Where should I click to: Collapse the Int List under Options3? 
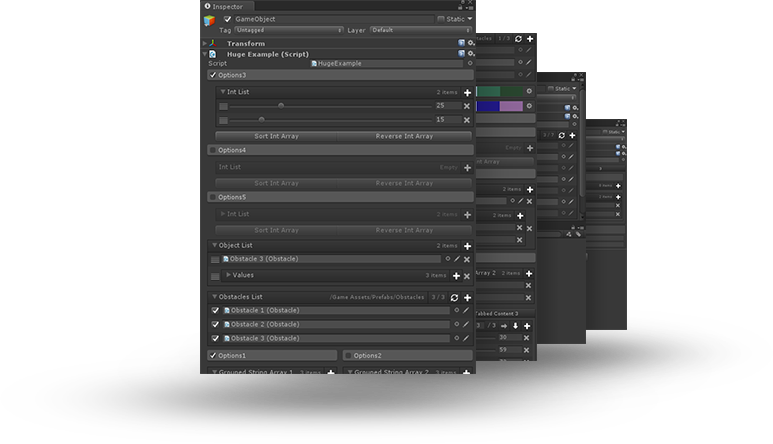[223, 92]
